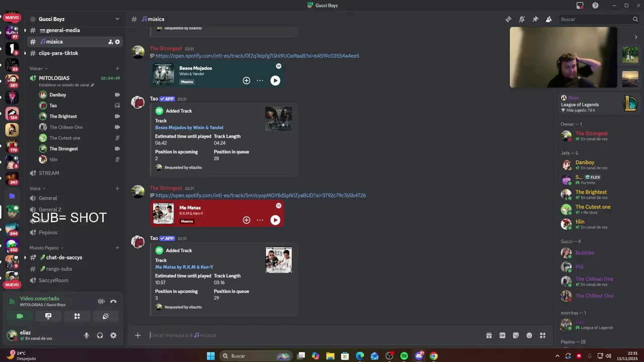Open Me Matas Spotify track URL

[x=261, y=196]
